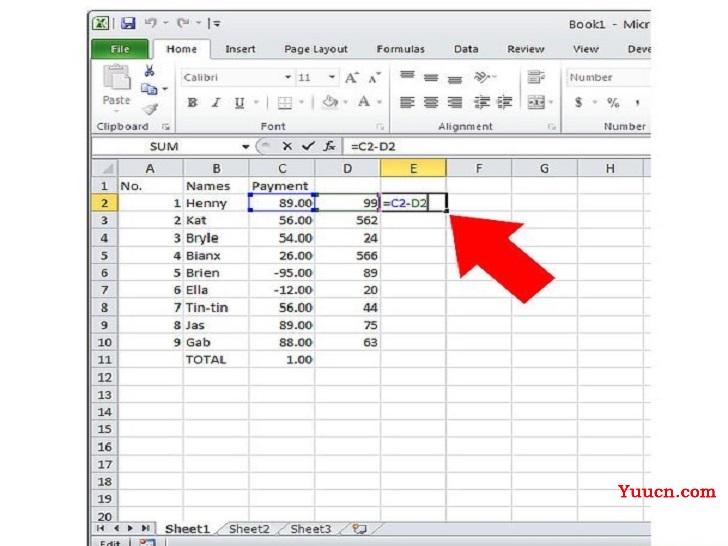Open the font size dropdown arrow
This screenshot has height=546, width=728.
tap(332, 78)
